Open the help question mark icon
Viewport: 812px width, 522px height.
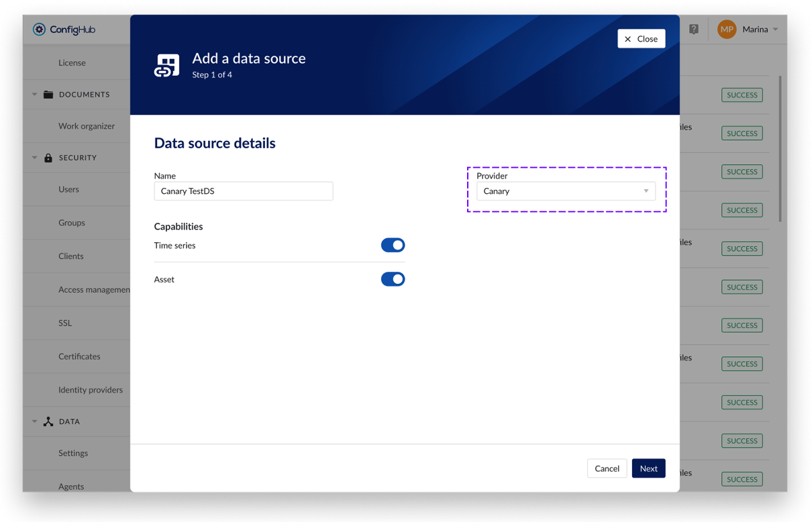pyautogui.click(x=694, y=30)
